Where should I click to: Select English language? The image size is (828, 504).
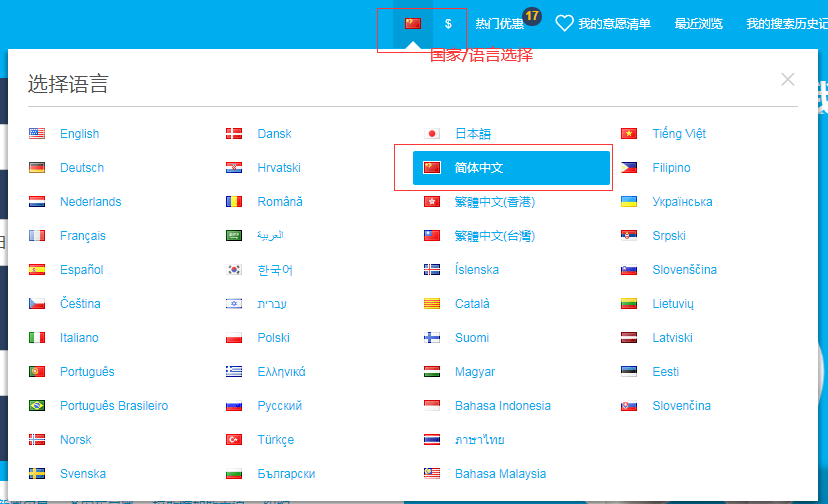(79, 134)
